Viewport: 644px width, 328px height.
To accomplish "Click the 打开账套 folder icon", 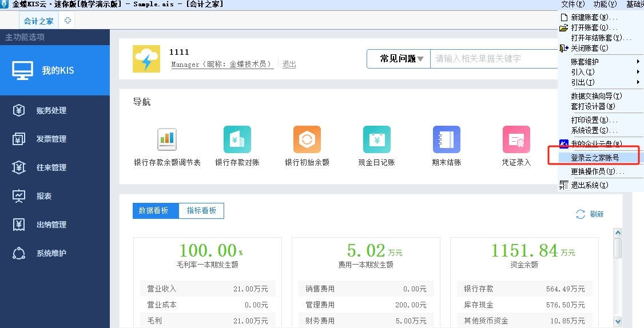I will coord(564,28).
